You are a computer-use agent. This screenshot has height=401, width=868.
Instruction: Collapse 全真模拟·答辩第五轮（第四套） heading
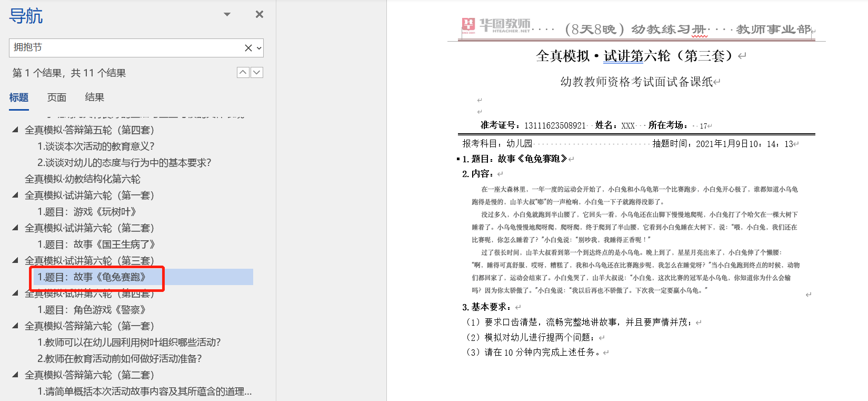[15, 130]
